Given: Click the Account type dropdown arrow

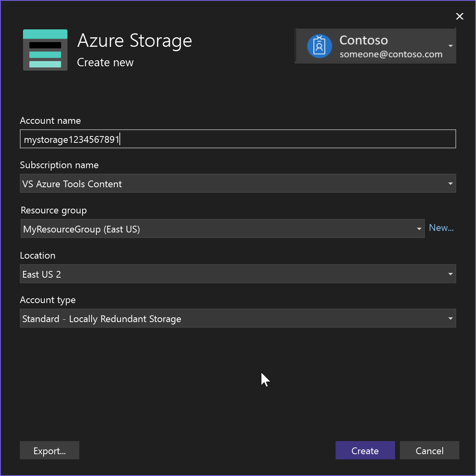Looking at the screenshot, I should click(x=450, y=318).
